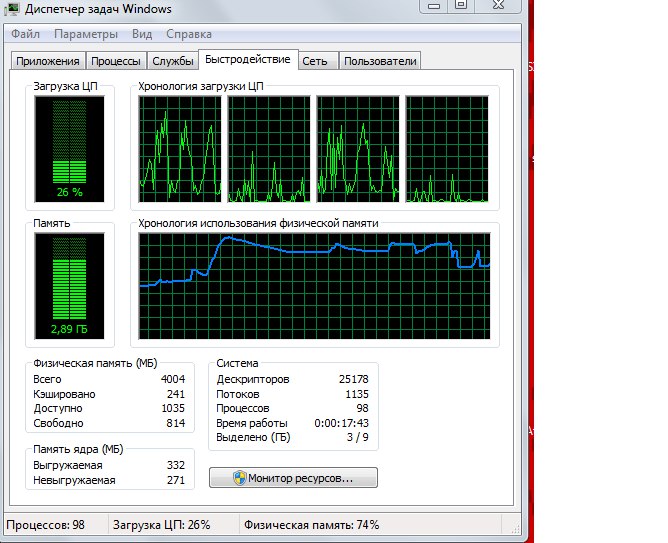
Task: Click the Память 2,89 ГБ gauge
Action: pyautogui.click(x=69, y=286)
